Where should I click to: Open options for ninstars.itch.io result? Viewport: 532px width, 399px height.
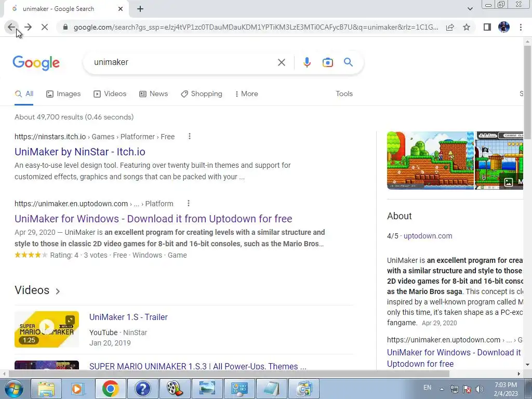(x=189, y=137)
